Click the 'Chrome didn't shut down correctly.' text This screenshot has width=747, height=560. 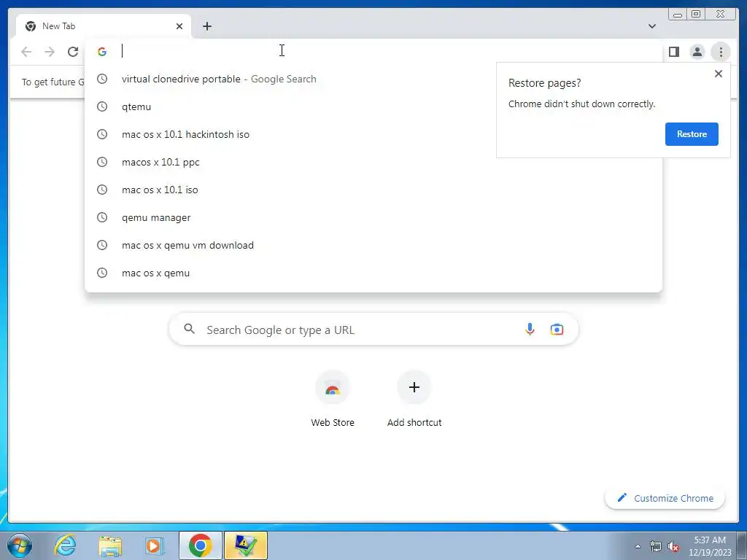[x=581, y=104]
